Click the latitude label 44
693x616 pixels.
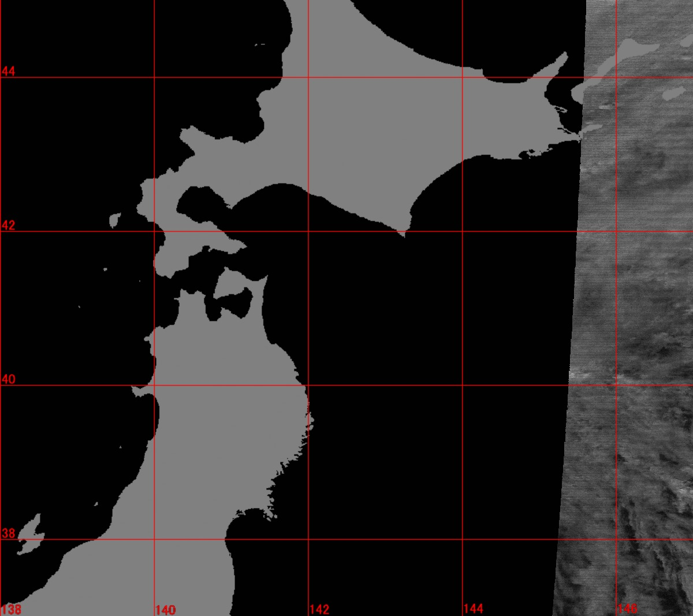[x=8, y=72]
